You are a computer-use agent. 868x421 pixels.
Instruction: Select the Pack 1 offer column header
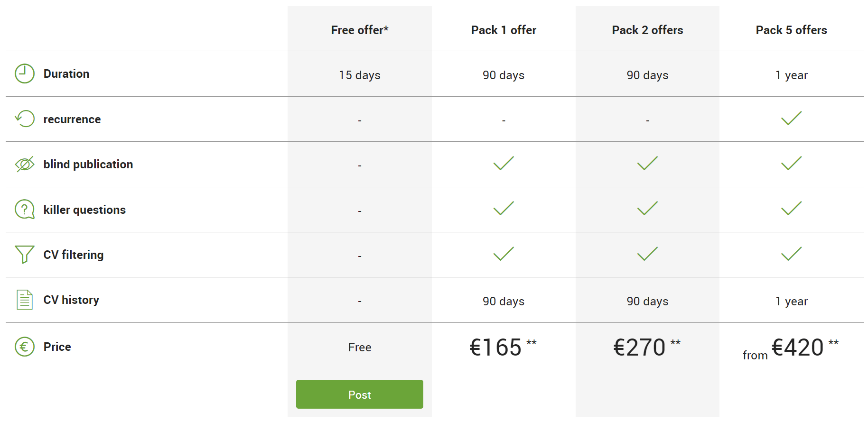[x=504, y=30]
